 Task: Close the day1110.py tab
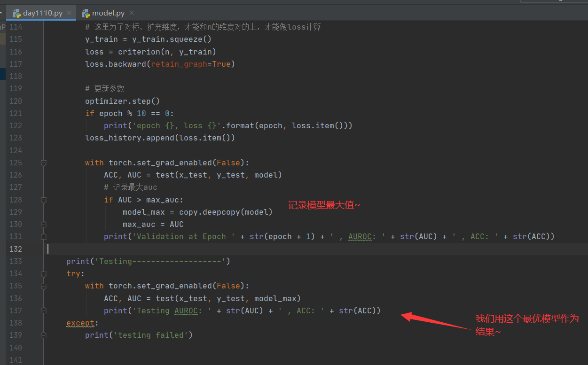[69, 13]
